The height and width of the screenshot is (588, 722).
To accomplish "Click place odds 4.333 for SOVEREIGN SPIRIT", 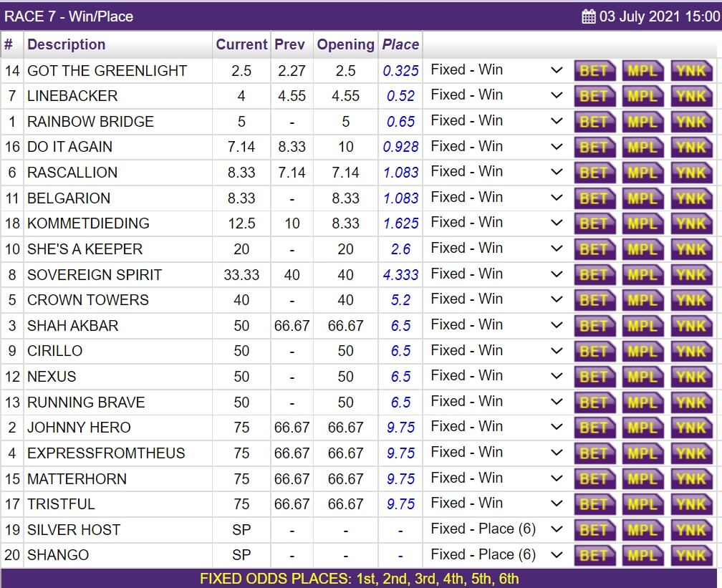I will click(x=400, y=275).
